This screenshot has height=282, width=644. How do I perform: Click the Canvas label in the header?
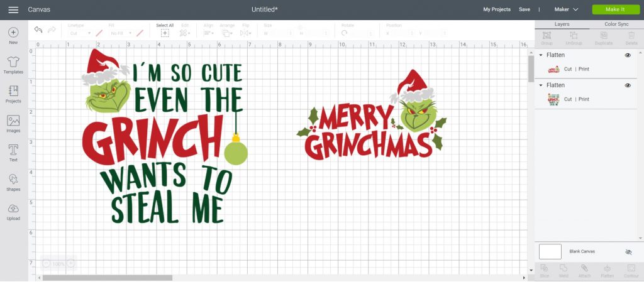(x=39, y=9)
